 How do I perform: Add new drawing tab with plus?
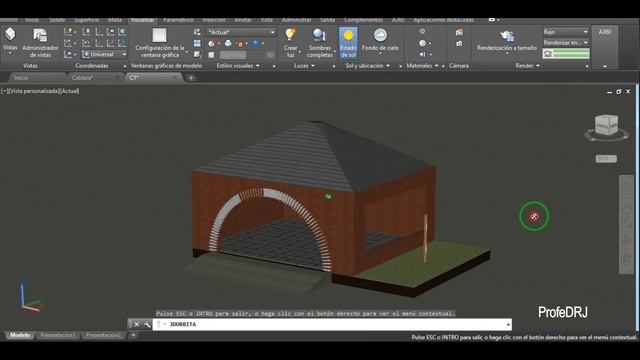tap(191, 78)
